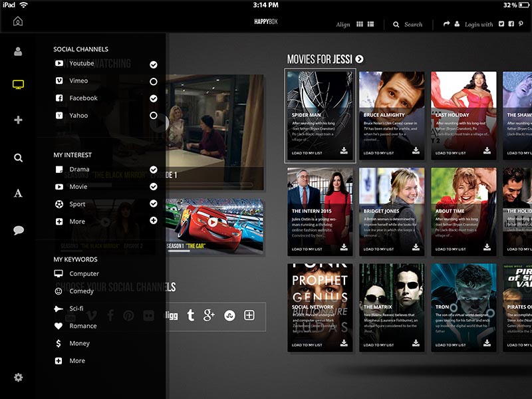Screen dimensions: 532x399
Task: Select the Sci-fi keyword
Action: point(76,309)
